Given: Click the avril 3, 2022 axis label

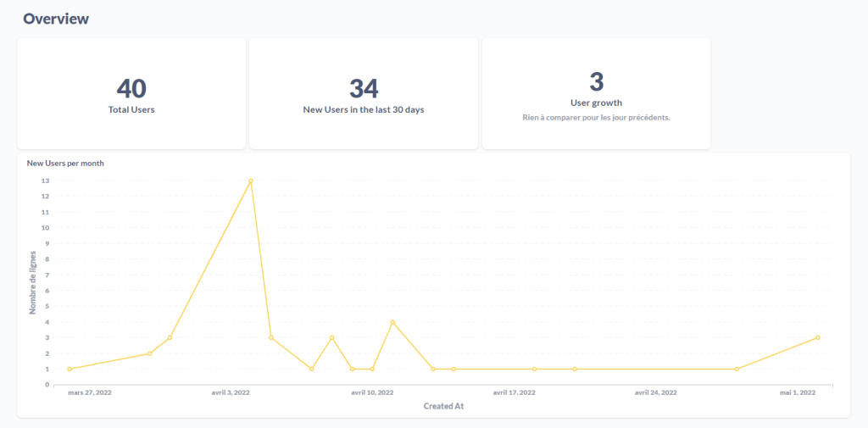Looking at the screenshot, I should pos(231,392).
